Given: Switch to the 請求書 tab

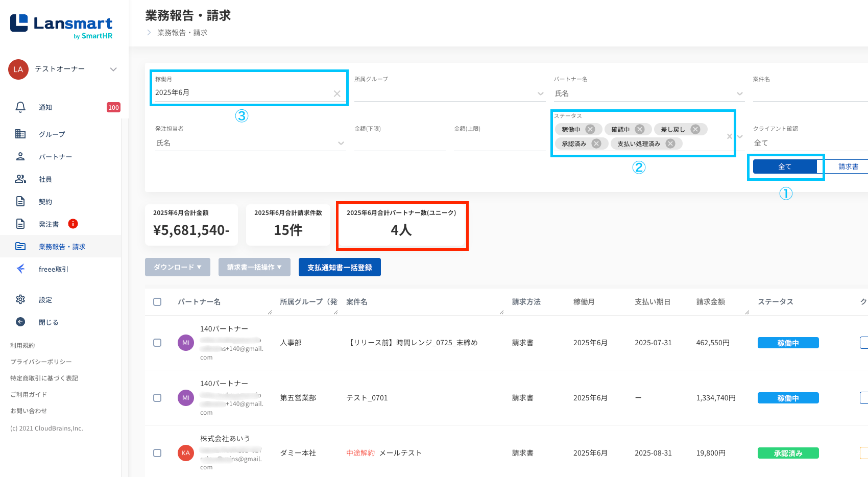Looking at the screenshot, I should pos(848,166).
